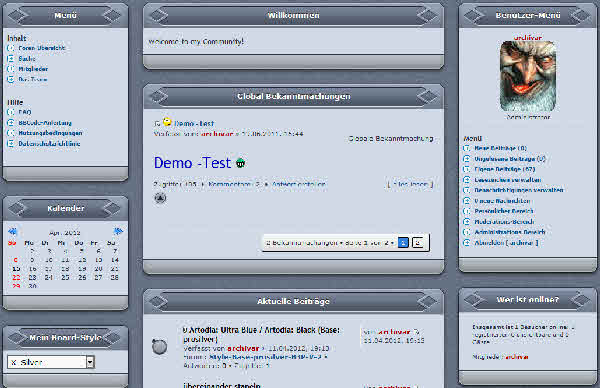Open Neue Beiträge in user menu

pyautogui.click(x=501, y=148)
